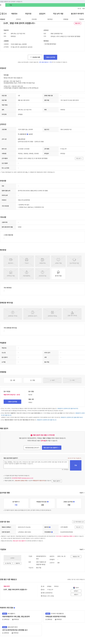Click the 서류 screening method icon
Viewport: 85px width, 644px height.
[x=13, y=380]
